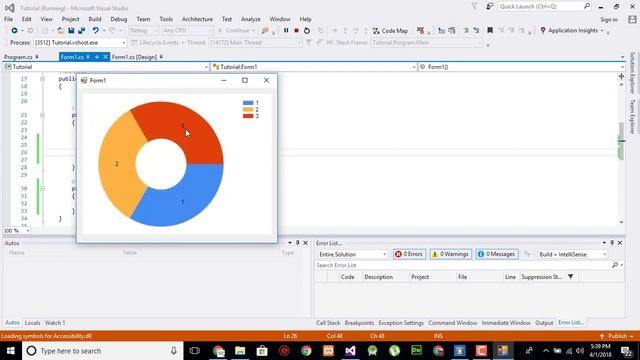Collapse the code region at line 30
This screenshot has width=640, height=360.
tap(42, 189)
